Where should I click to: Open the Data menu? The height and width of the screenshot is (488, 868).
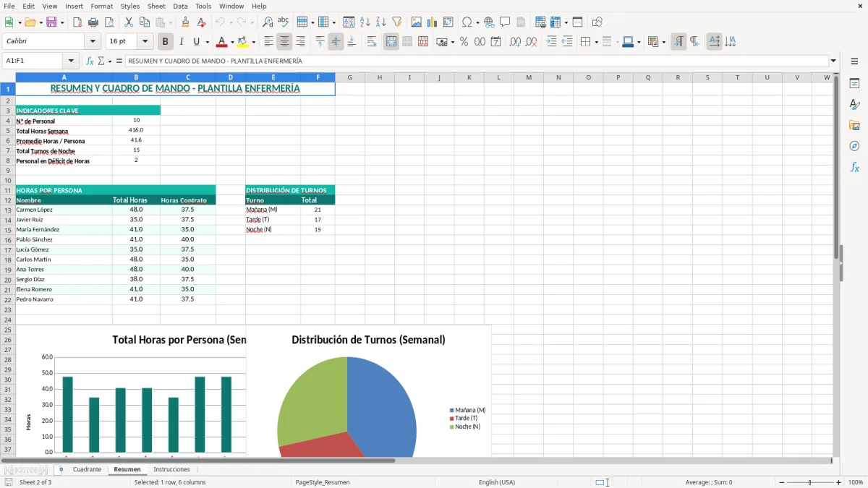click(x=180, y=6)
